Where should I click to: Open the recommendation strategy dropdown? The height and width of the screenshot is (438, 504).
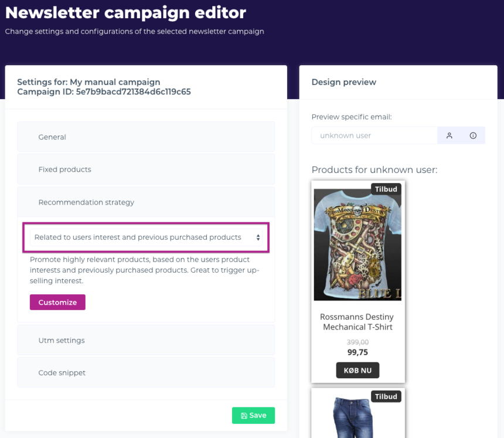tap(145, 237)
